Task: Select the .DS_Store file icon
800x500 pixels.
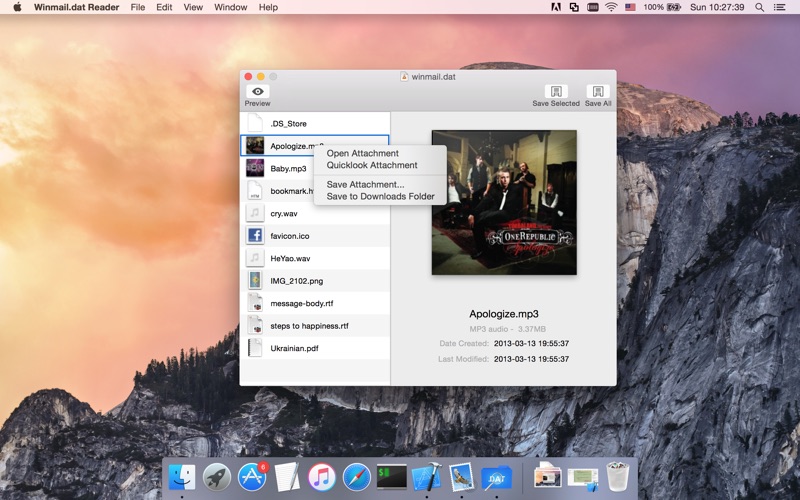Action: [255, 123]
